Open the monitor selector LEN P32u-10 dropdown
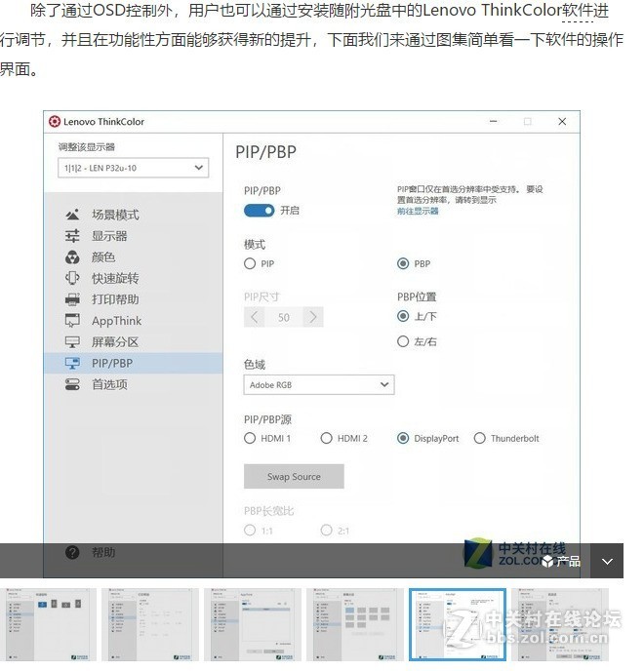The width and height of the screenshot is (644, 671). (x=133, y=168)
